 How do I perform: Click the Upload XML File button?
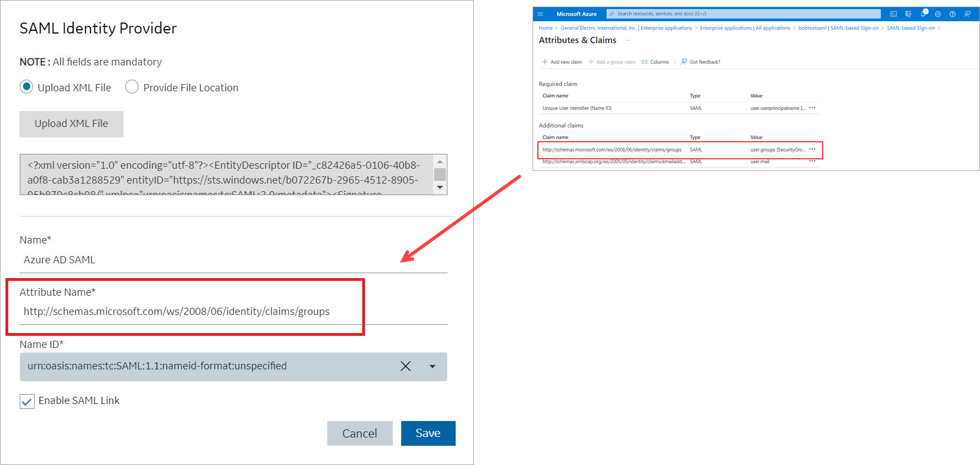coord(71,124)
